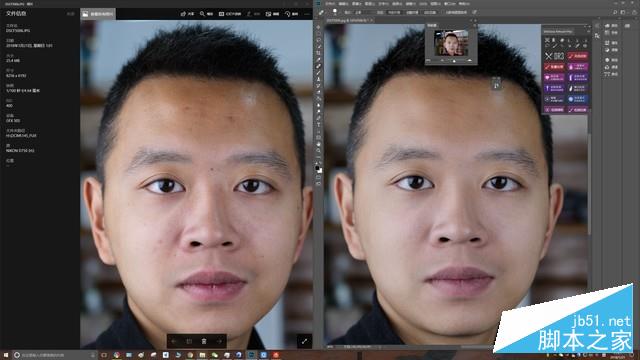Select the Lasso tool
Viewport: 640px width, 360px height.
pyautogui.click(x=319, y=40)
